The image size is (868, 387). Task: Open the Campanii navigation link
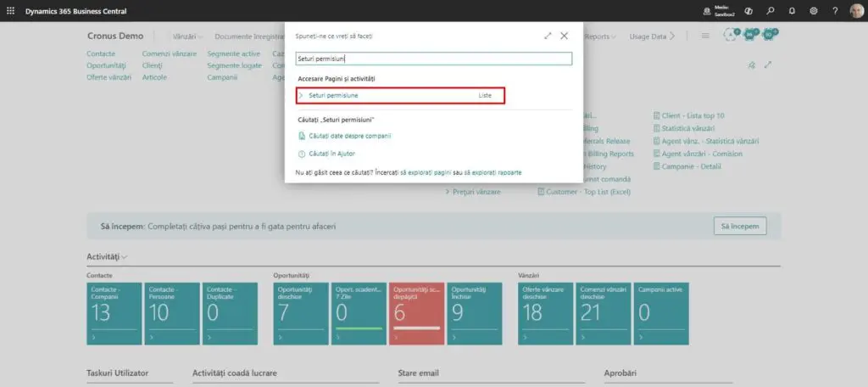(223, 77)
